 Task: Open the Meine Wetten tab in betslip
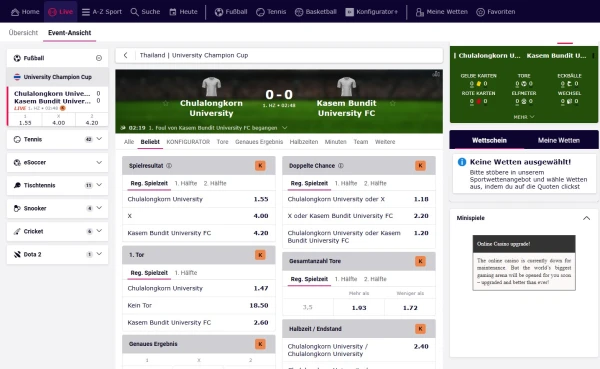tap(559, 140)
